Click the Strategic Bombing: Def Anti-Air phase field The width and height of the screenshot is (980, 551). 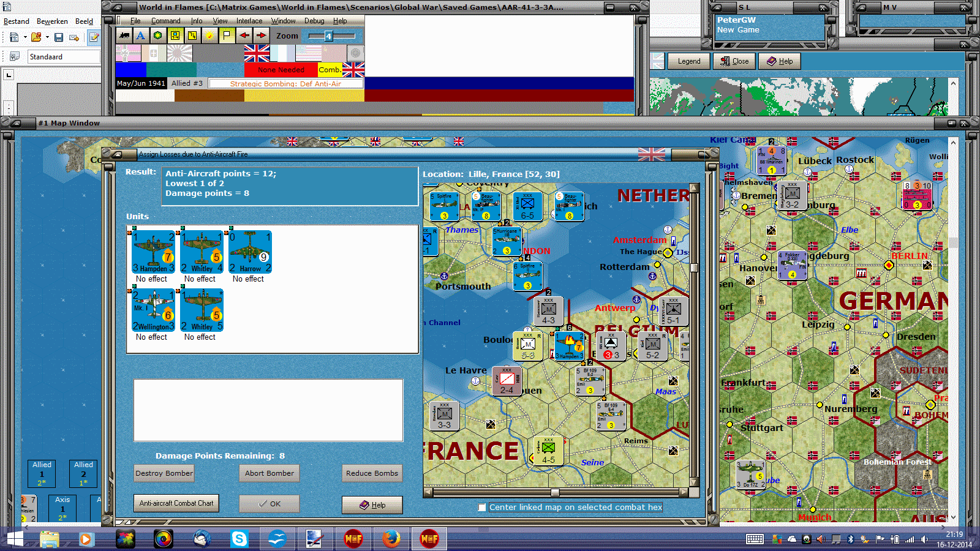point(285,83)
